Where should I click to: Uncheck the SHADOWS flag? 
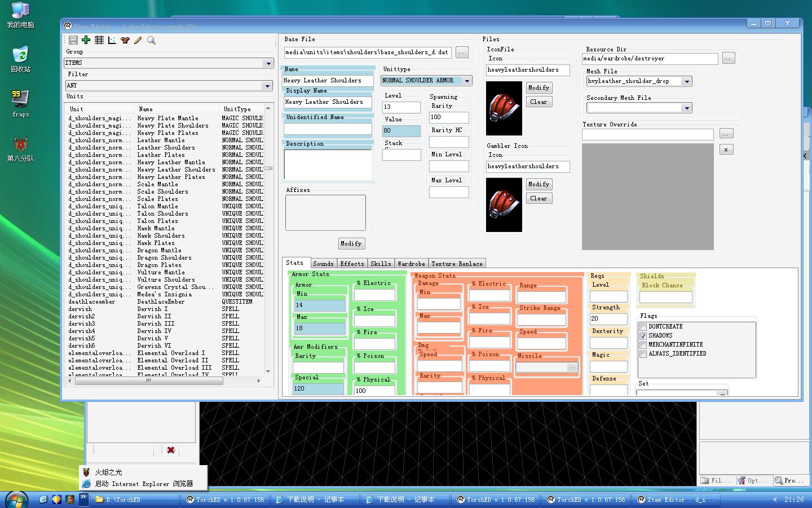pyautogui.click(x=643, y=336)
